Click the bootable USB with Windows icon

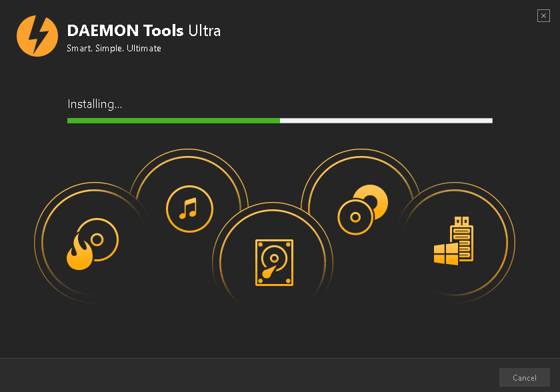453,241
